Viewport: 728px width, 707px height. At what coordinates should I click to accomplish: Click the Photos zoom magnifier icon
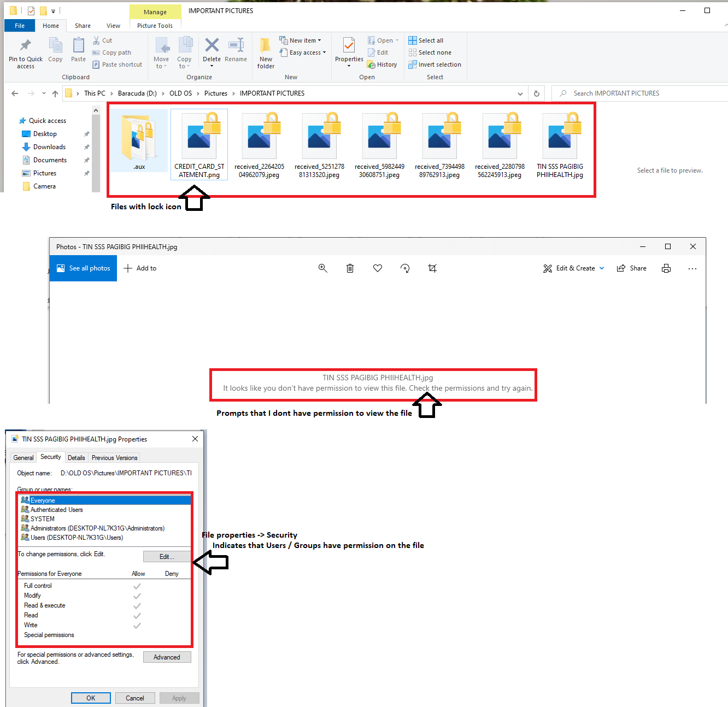coord(323,268)
